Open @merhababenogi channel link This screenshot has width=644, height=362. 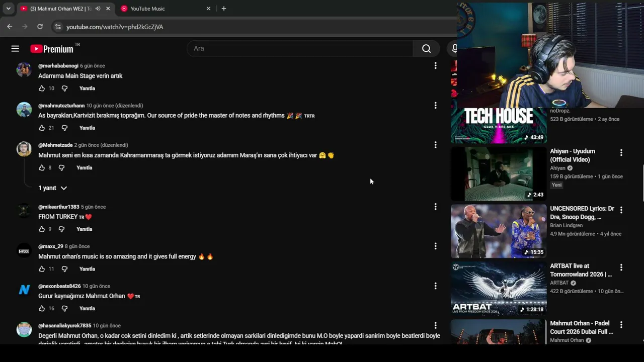(x=58, y=66)
